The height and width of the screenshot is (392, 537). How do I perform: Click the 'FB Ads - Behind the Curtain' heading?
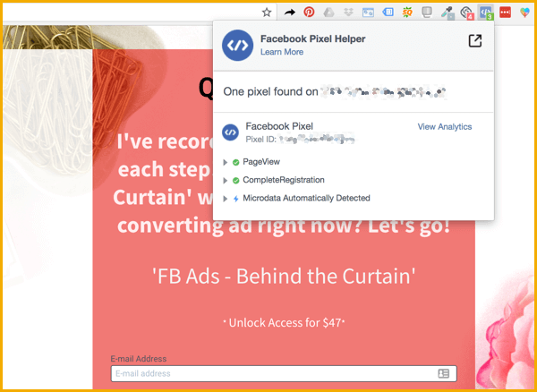click(x=284, y=277)
